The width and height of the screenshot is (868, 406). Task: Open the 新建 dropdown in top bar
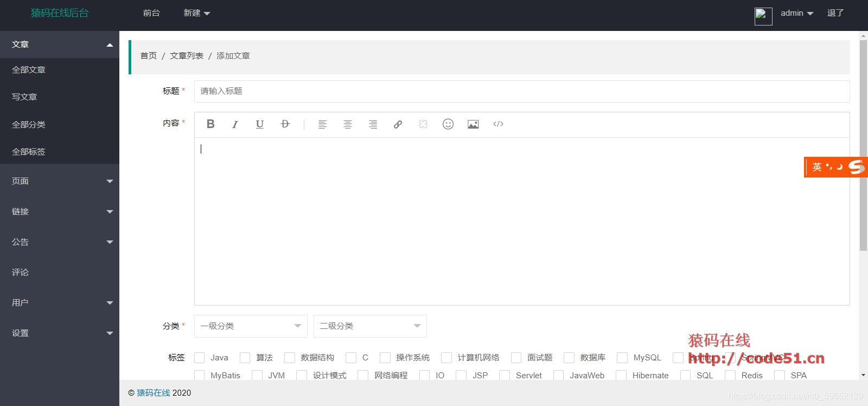pyautogui.click(x=196, y=13)
